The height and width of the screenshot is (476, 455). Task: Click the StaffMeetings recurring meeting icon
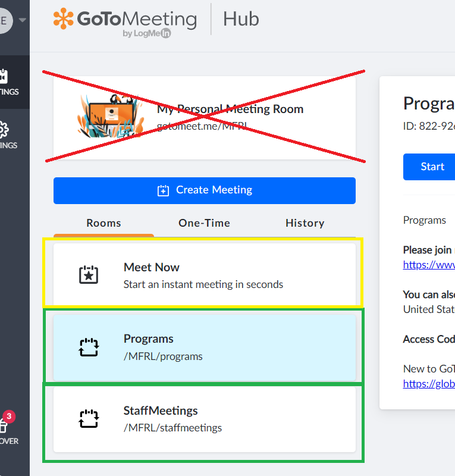tap(89, 419)
